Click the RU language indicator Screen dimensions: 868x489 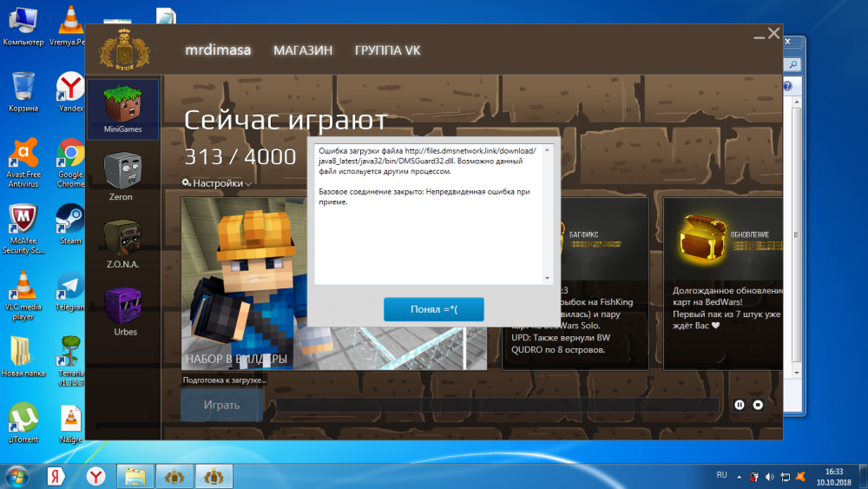tap(722, 475)
